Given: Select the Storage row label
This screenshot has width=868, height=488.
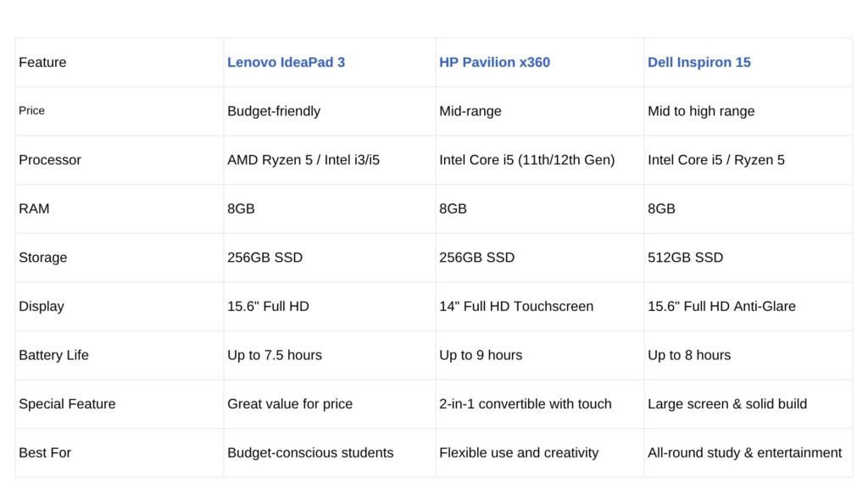Looking at the screenshot, I should point(42,258).
